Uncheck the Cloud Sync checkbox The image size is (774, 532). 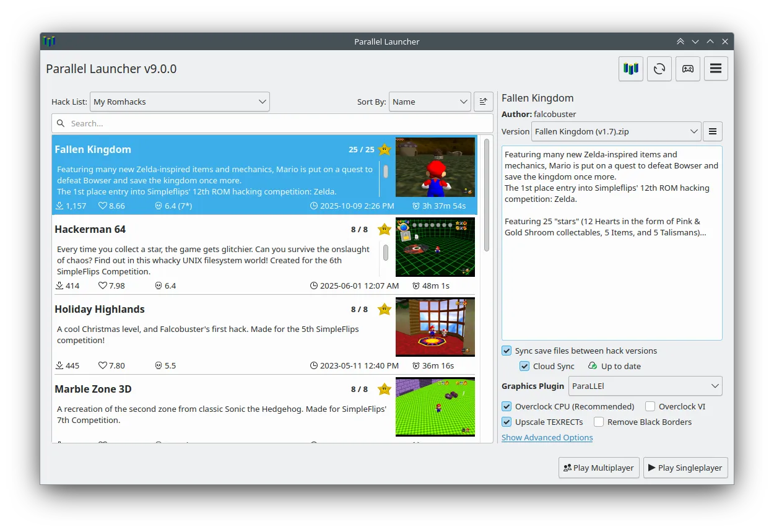point(524,366)
